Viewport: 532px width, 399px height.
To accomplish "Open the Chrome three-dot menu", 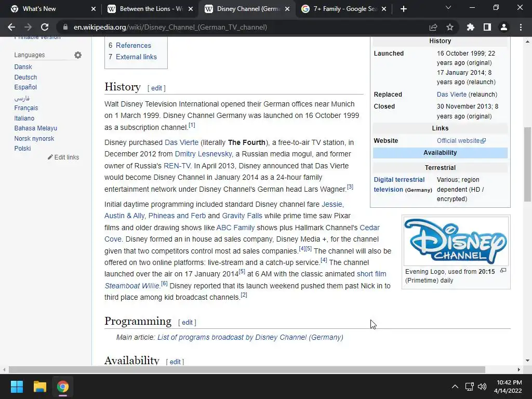I will coord(521,27).
